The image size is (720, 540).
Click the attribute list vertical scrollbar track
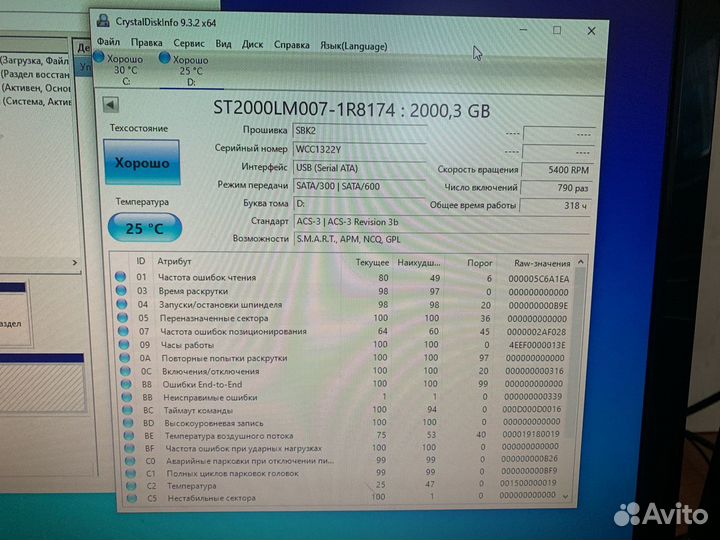pos(574,381)
